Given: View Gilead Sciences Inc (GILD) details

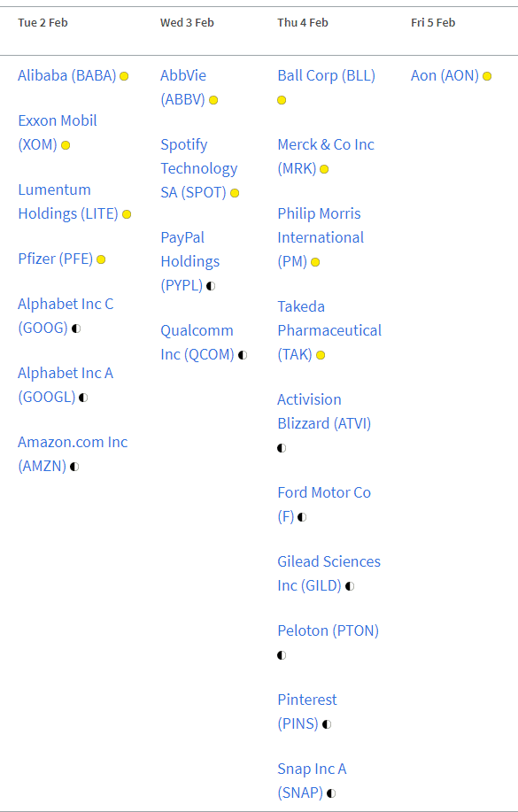Looking at the screenshot, I should pyautogui.click(x=329, y=573).
